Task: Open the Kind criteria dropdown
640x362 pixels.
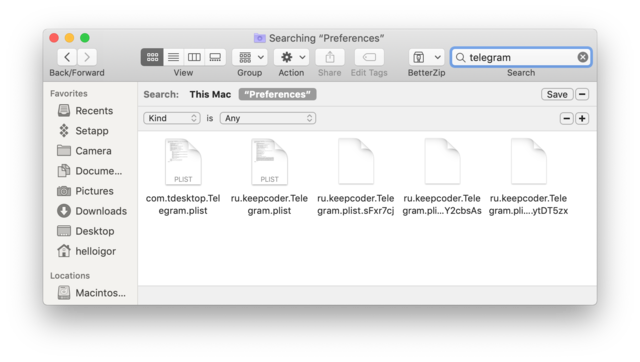Action: [172, 118]
